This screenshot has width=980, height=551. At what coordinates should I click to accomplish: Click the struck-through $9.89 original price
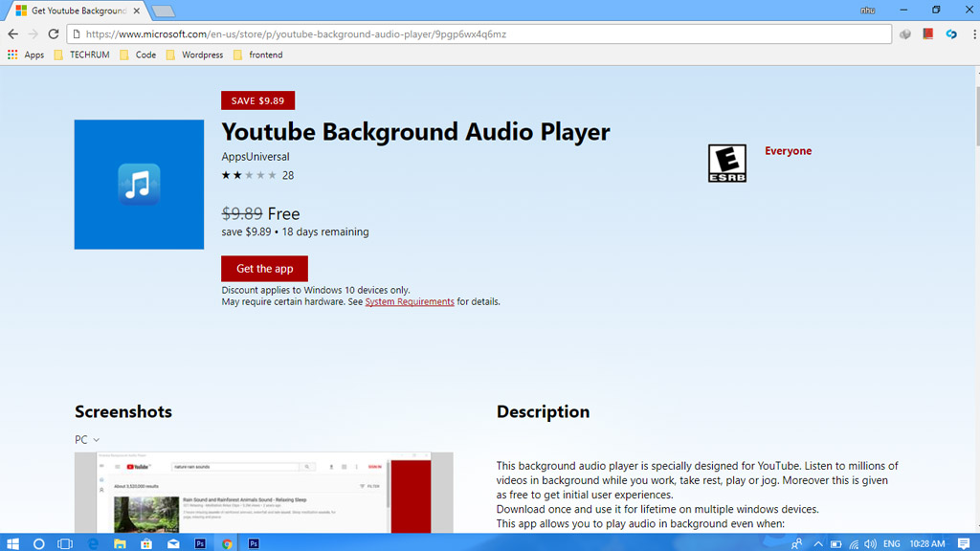point(242,213)
